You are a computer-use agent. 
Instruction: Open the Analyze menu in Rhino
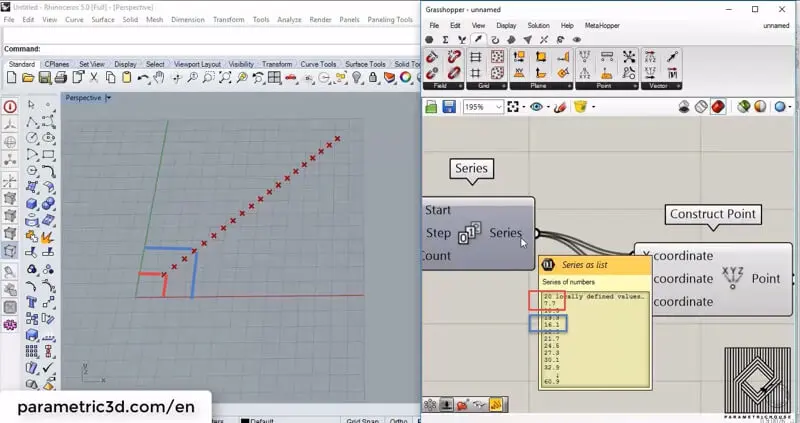tap(291, 19)
